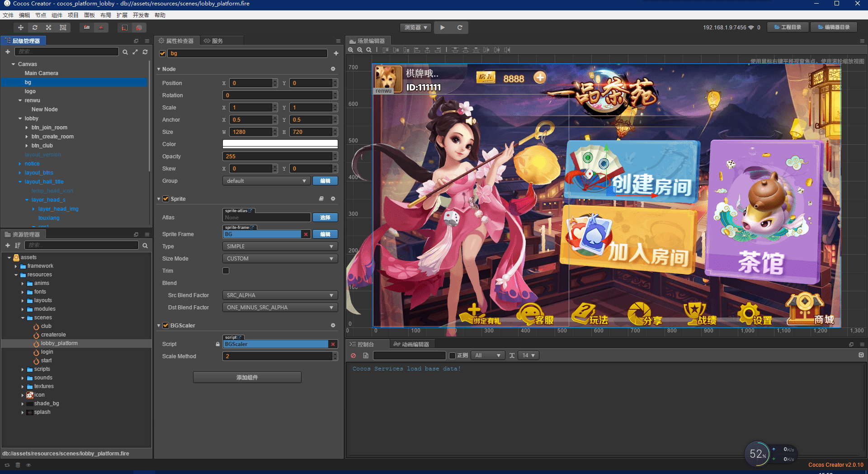
Task: Open 工程目录 project folder
Action: (x=788, y=27)
